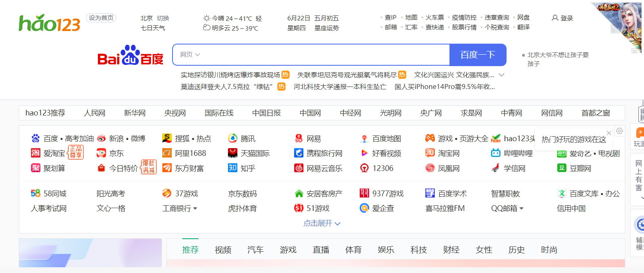This screenshot has height=273, width=644.
Task: Click the 百度 paw icon in site grid
Action: point(35,138)
